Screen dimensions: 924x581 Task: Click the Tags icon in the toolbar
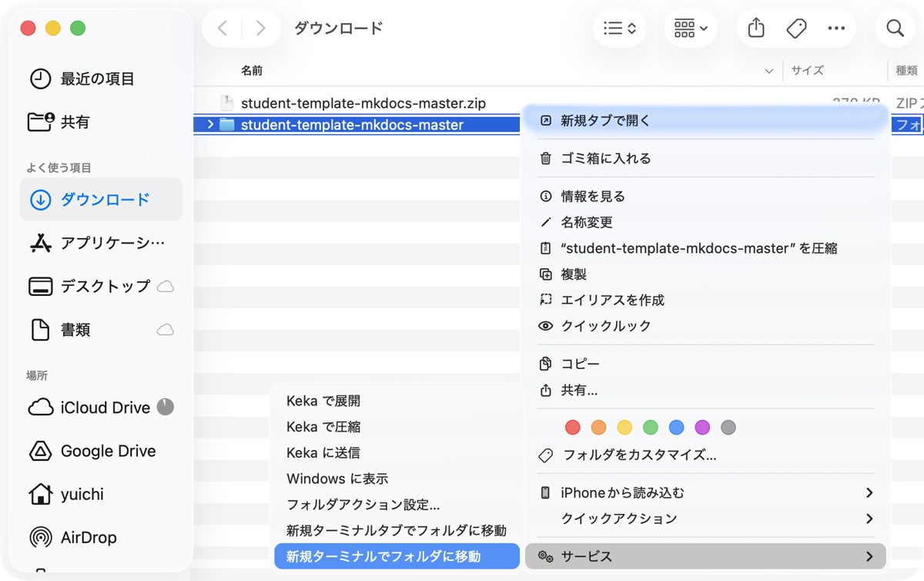(796, 28)
